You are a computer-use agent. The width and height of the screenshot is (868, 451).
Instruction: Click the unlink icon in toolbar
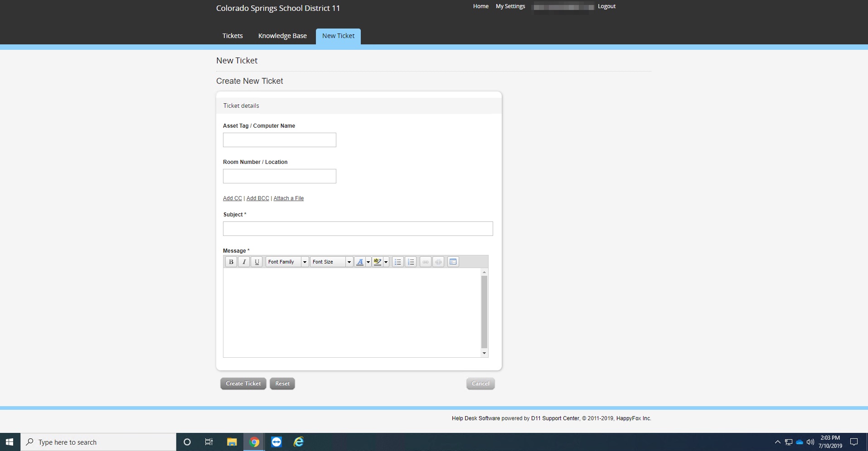point(438,262)
